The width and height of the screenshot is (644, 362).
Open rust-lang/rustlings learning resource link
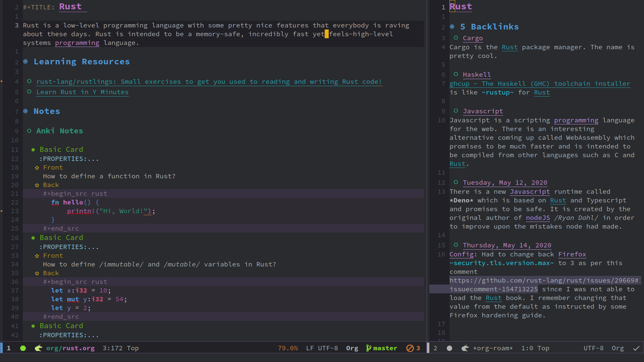(209, 81)
